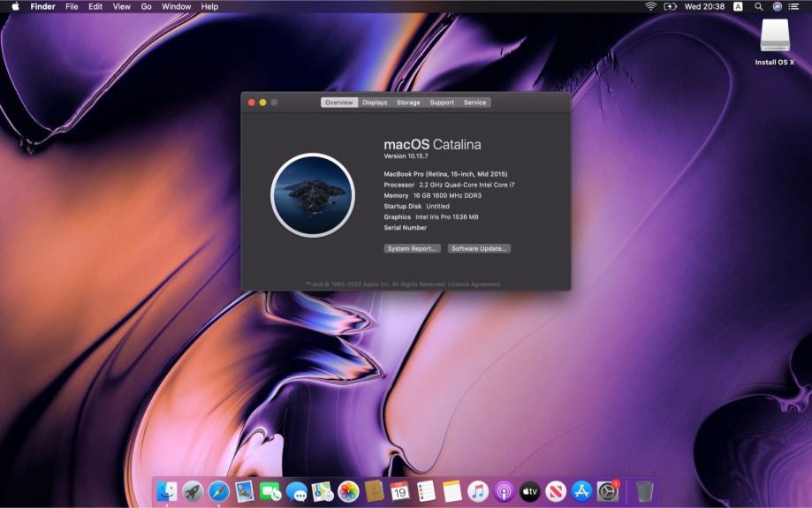The image size is (812, 508).
Task: Open System Preferences from the dock
Action: [608, 491]
